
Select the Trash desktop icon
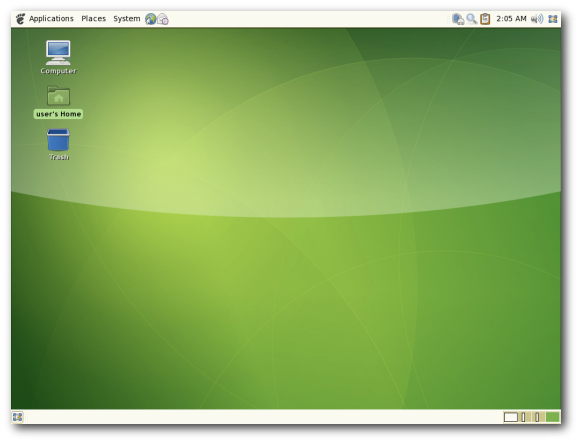[x=58, y=140]
